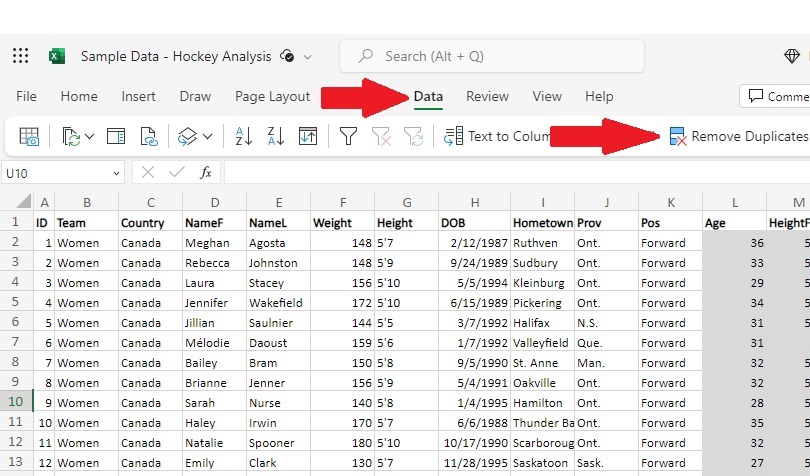Click the 'Weight' header cell

coord(342,223)
